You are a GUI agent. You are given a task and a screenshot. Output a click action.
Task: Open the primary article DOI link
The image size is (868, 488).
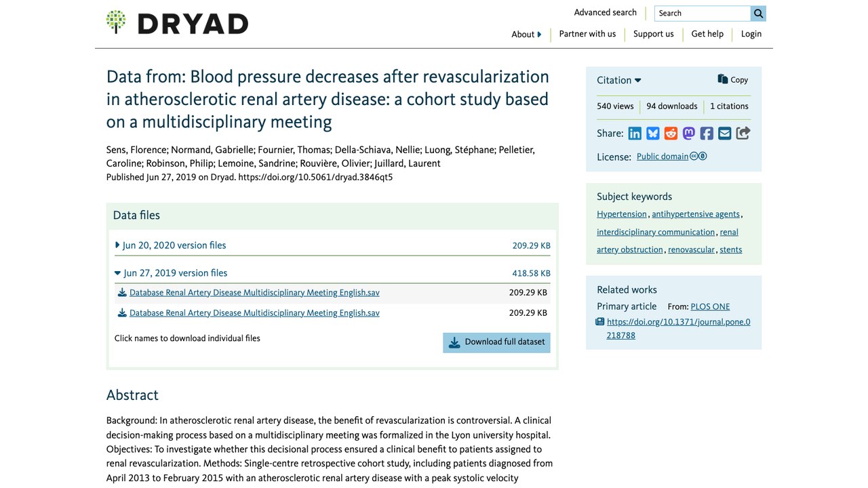pos(678,329)
